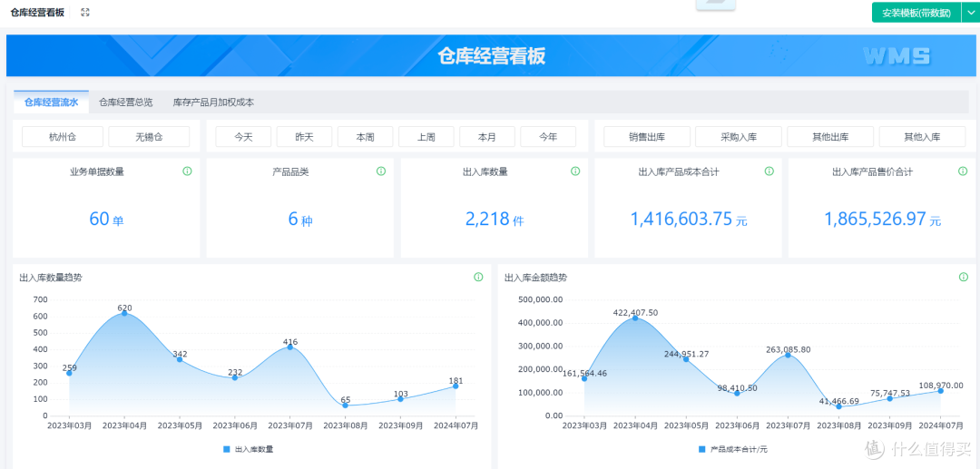Click the 仓库经营看板 page title at top left
Screen dimensions: 980x469
(37, 12)
